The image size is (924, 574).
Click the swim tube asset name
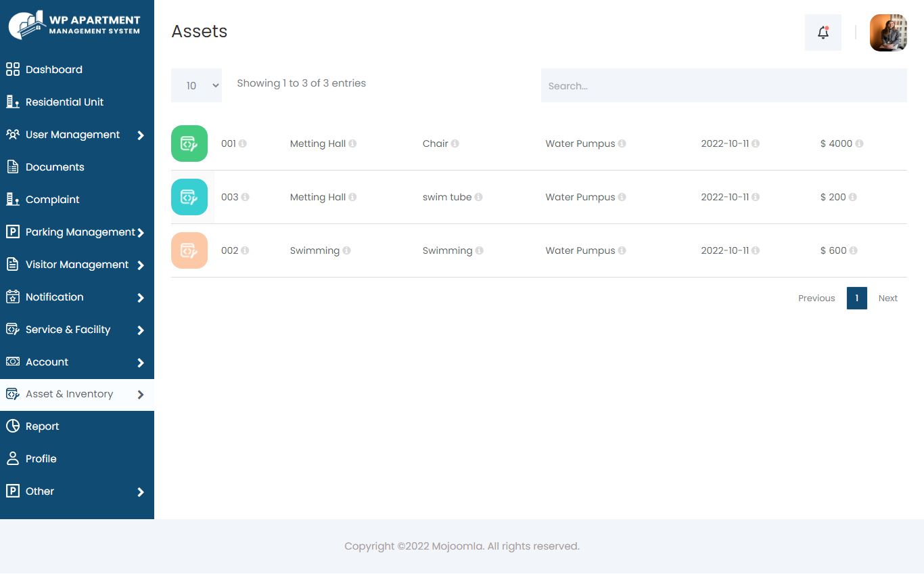[447, 197]
